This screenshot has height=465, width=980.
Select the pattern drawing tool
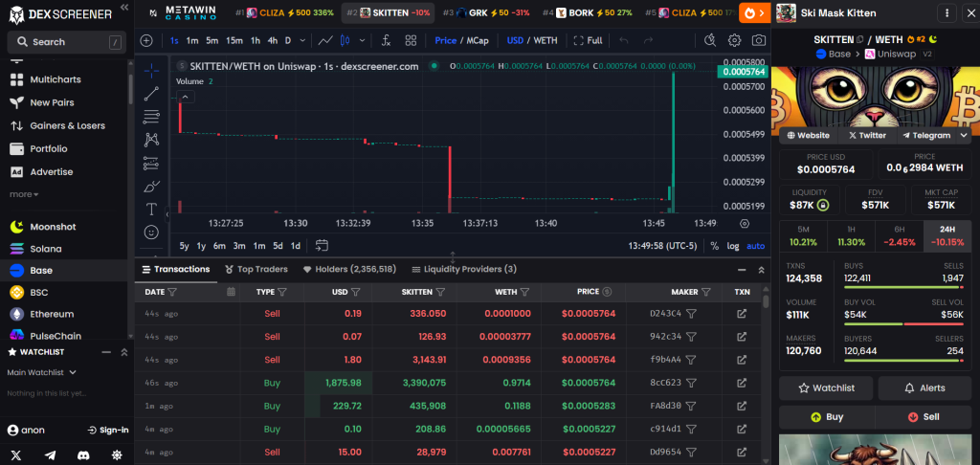151,140
